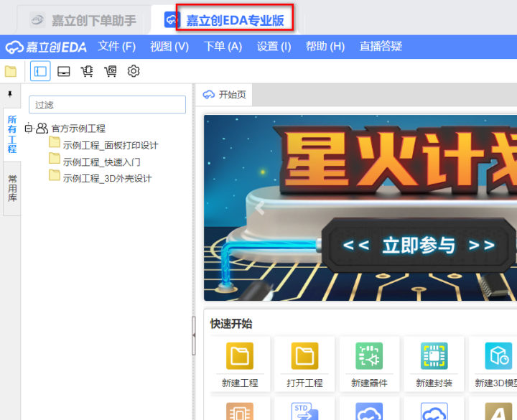The height and width of the screenshot is (420, 517).
Task: Open 示例工程_面板打印设计 project
Action: point(111,145)
